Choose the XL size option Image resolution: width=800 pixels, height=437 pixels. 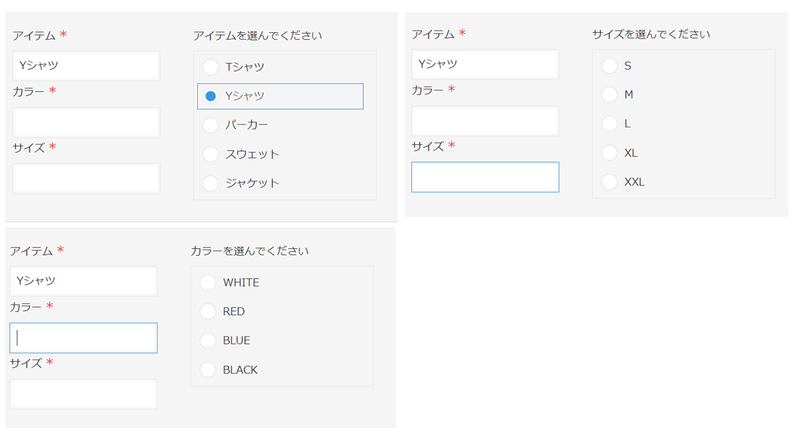[x=609, y=152]
